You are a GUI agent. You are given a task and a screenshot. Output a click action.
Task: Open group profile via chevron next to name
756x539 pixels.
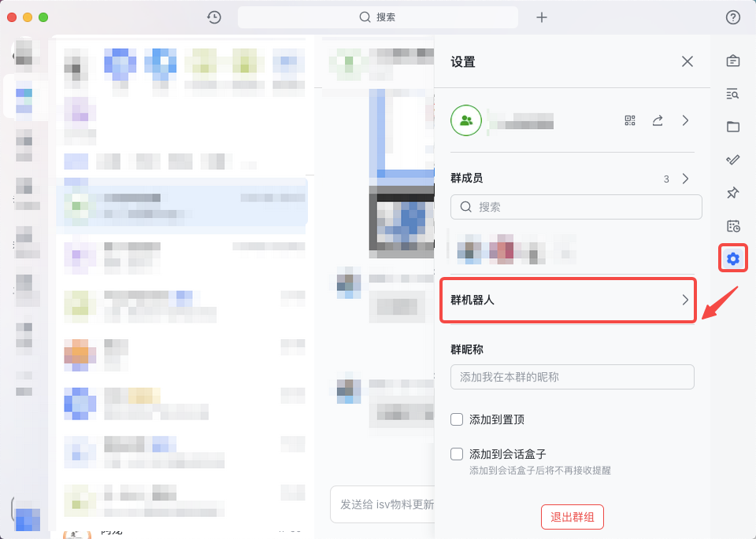(684, 120)
